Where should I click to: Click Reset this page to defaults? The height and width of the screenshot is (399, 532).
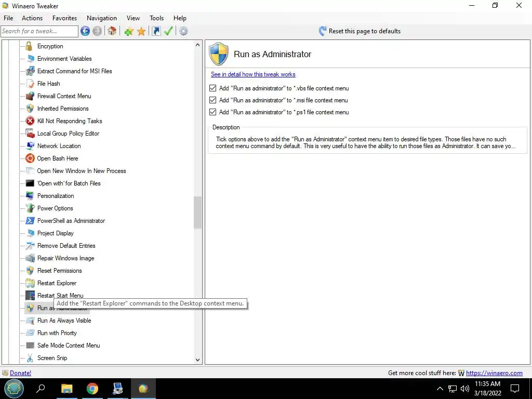(360, 31)
